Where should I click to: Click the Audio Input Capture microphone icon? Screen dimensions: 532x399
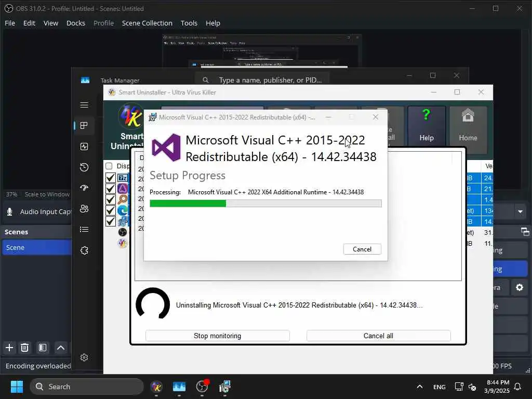(x=10, y=212)
